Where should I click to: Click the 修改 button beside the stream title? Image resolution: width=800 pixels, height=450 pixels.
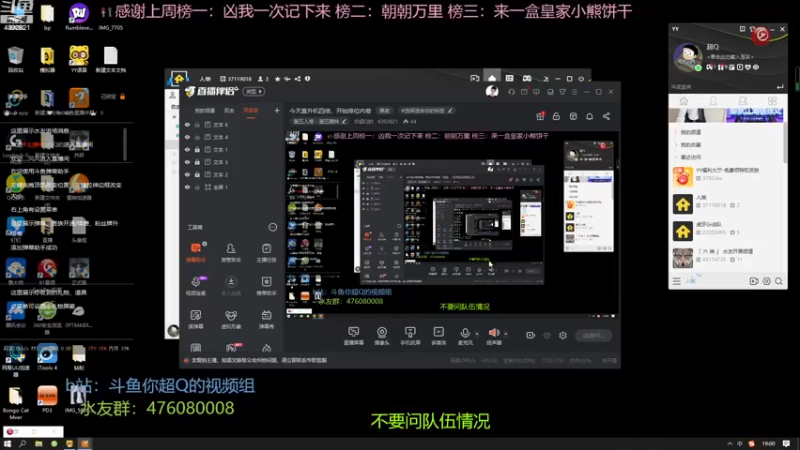click(x=384, y=111)
